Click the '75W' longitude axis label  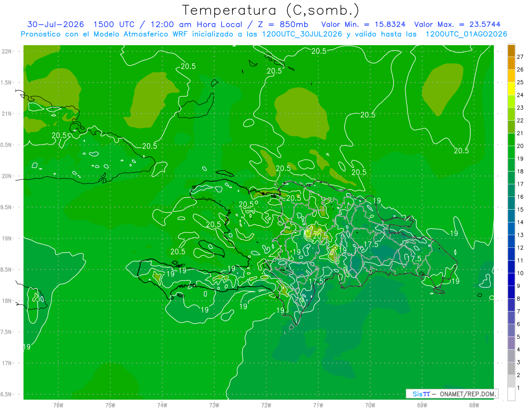coord(110,405)
